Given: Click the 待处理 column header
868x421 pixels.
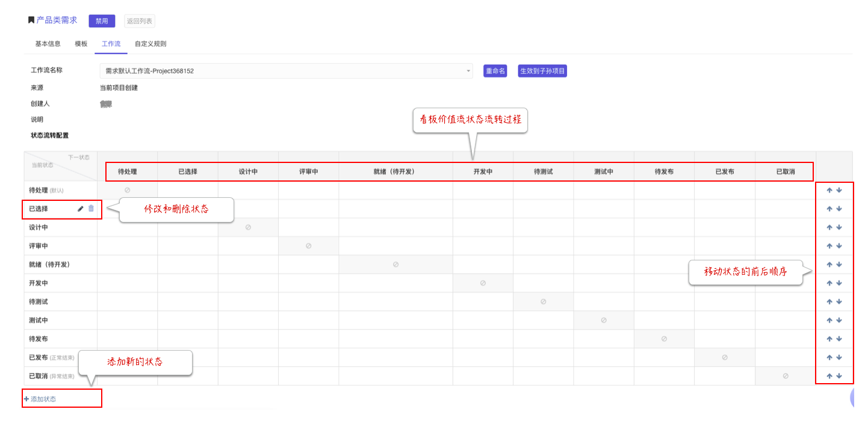Looking at the screenshot, I should (x=128, y=171).
